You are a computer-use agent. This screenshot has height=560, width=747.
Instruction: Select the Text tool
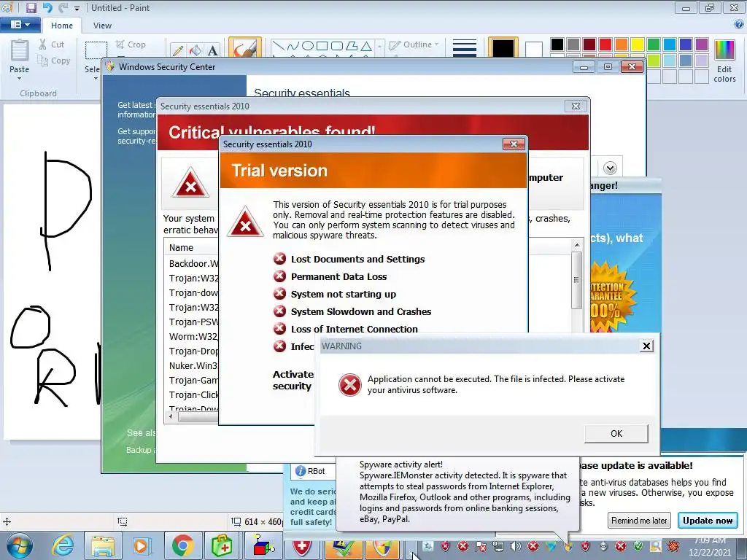click(x=213, y=50)
